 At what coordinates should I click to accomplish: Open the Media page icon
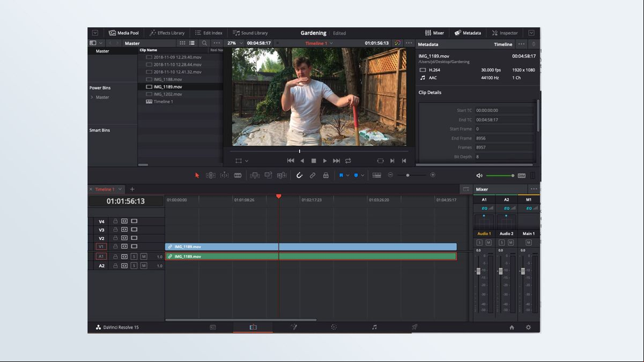pos(213,327)
